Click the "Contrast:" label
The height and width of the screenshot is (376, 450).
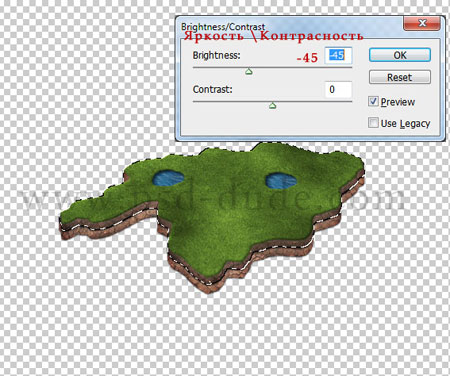click(x=212, y=89)
